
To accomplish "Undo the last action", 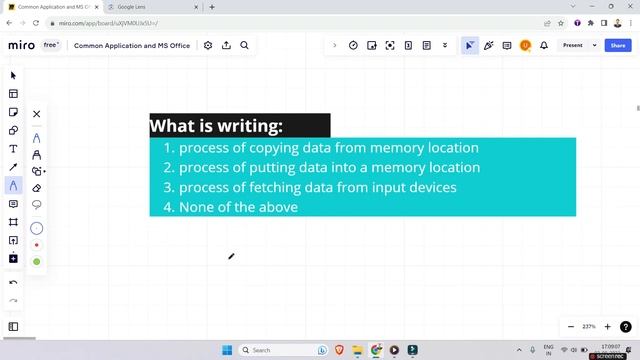I will 13,282.
